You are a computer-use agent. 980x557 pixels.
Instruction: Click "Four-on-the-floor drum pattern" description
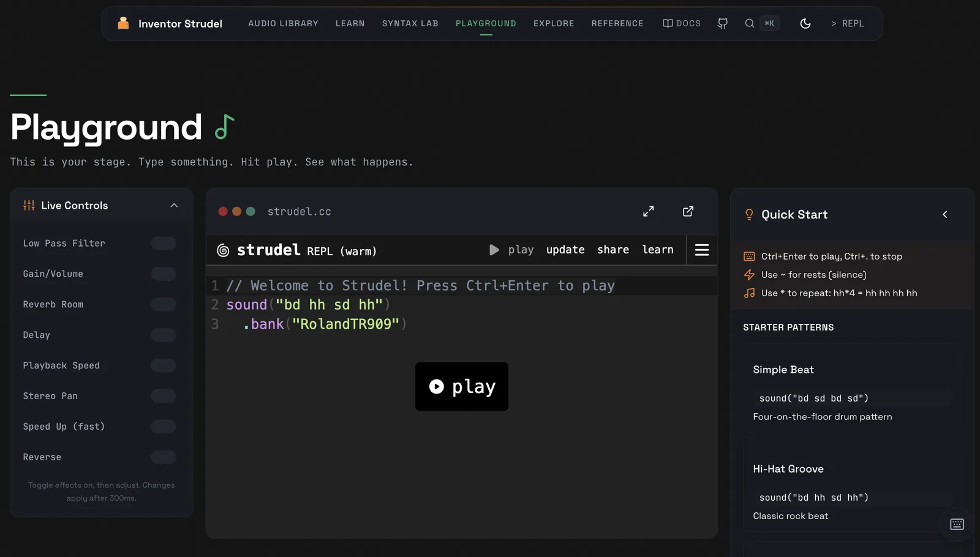pos(823,417)
